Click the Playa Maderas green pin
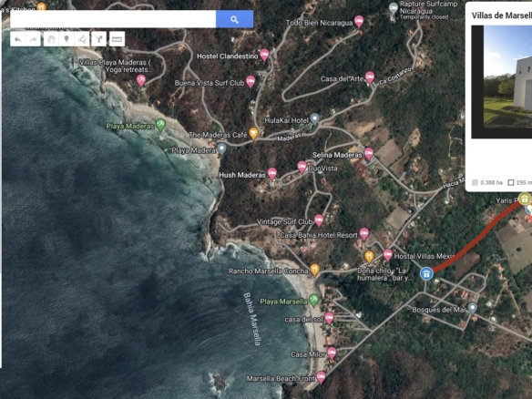 (x=160, y=125)
